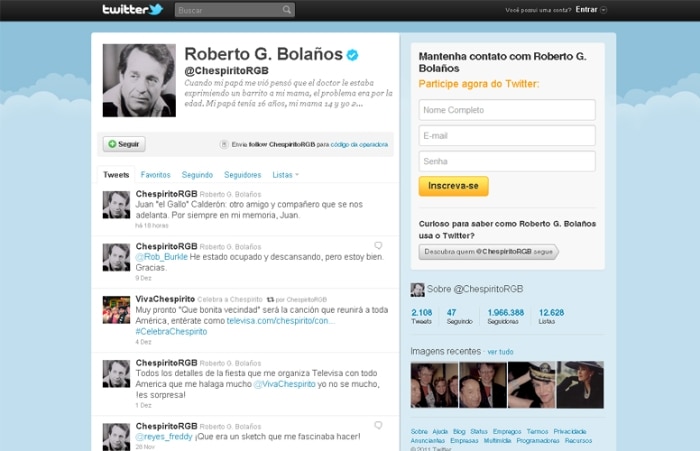Open the Programadores footer link
The width and height of the screenshot is (700, 451).
[538, 441]
